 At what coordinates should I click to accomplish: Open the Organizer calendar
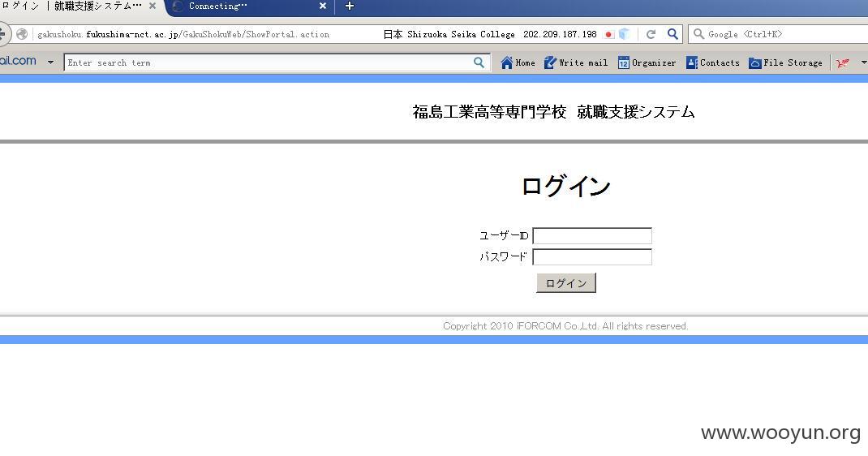(647, 62)
